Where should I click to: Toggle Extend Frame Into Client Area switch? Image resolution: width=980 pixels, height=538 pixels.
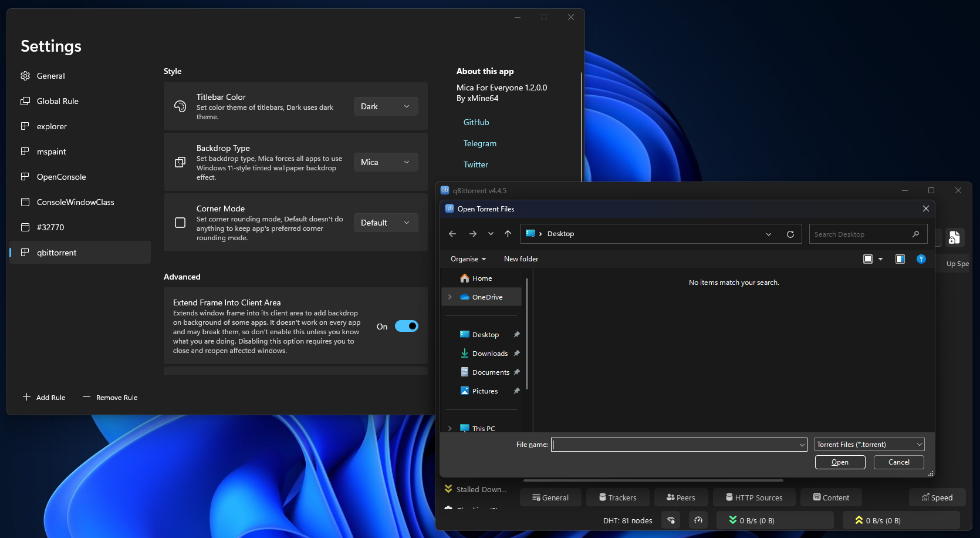pyautogui.click(x=406, y=326)
